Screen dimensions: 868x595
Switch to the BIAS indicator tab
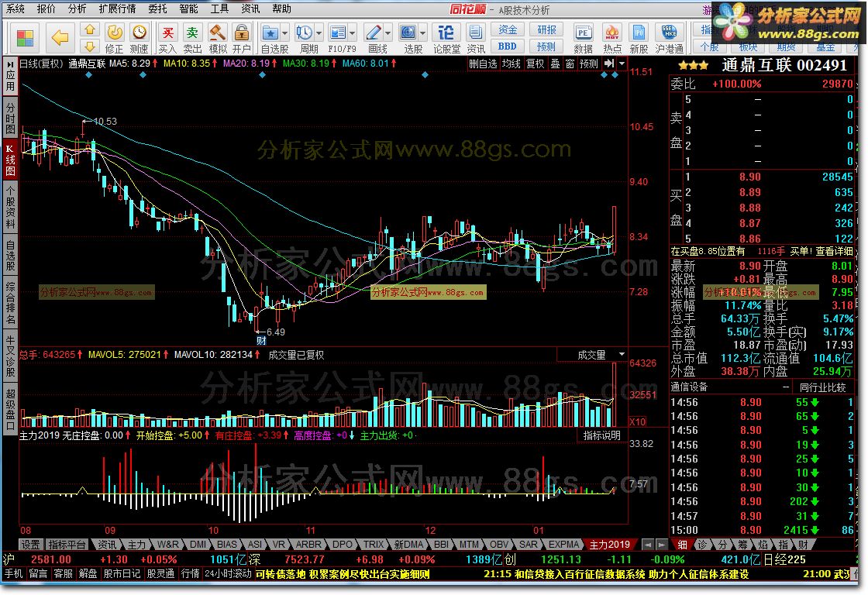click(227, 545)
